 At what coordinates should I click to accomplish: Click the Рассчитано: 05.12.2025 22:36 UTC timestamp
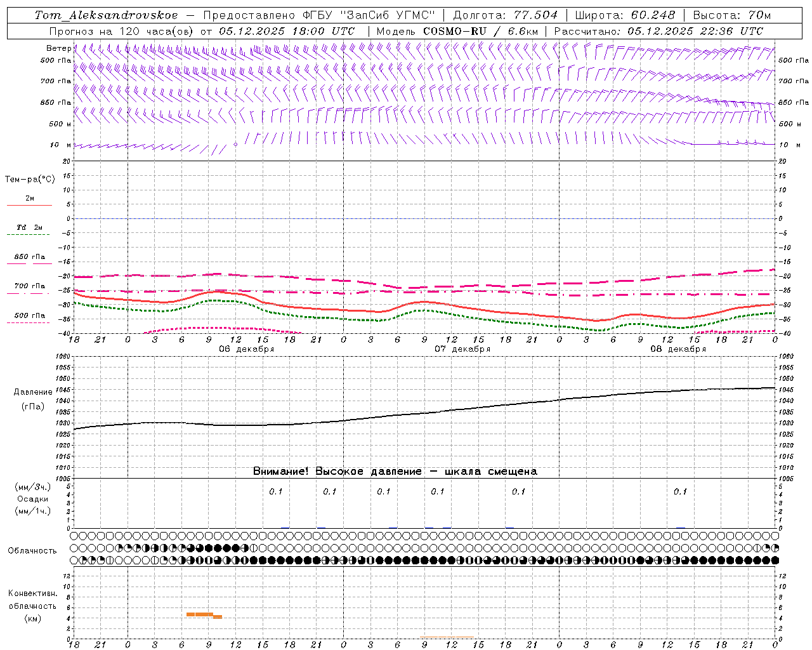coord(658,30)
